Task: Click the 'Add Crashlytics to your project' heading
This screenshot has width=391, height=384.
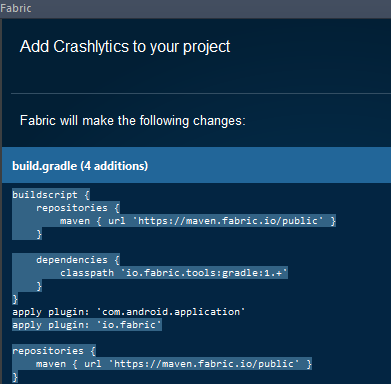Action: pos(125,47)
